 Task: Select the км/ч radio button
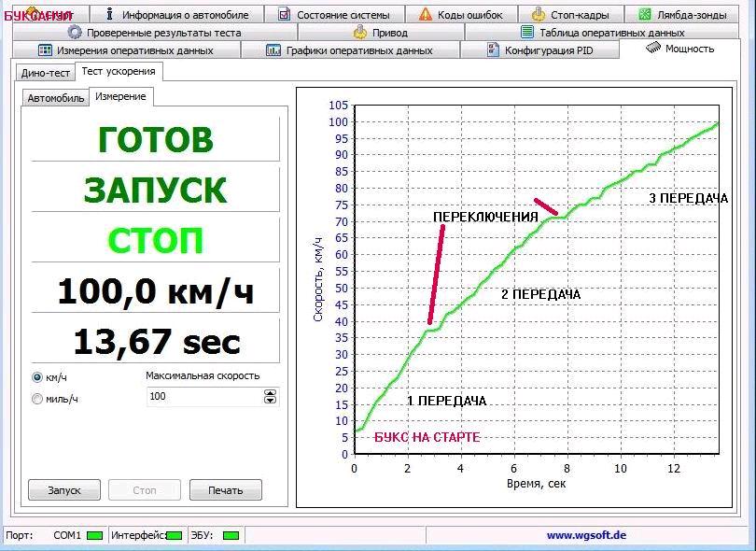pos(37,377)
